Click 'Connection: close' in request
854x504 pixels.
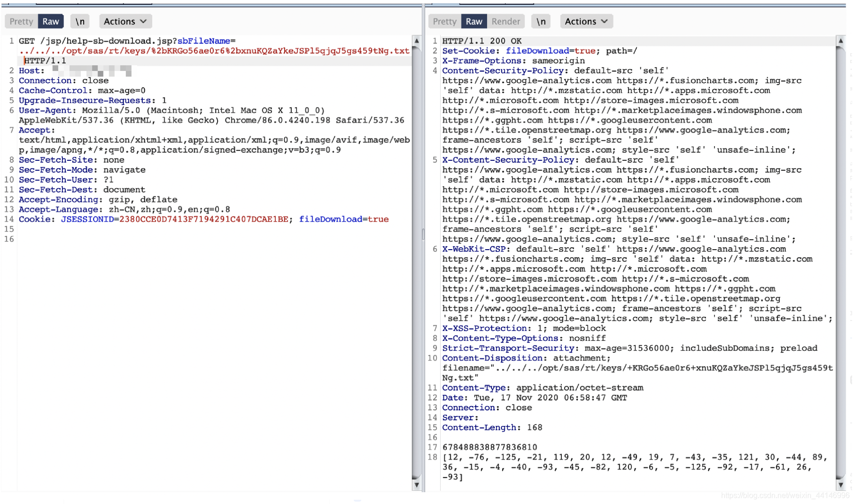point(63,81)
